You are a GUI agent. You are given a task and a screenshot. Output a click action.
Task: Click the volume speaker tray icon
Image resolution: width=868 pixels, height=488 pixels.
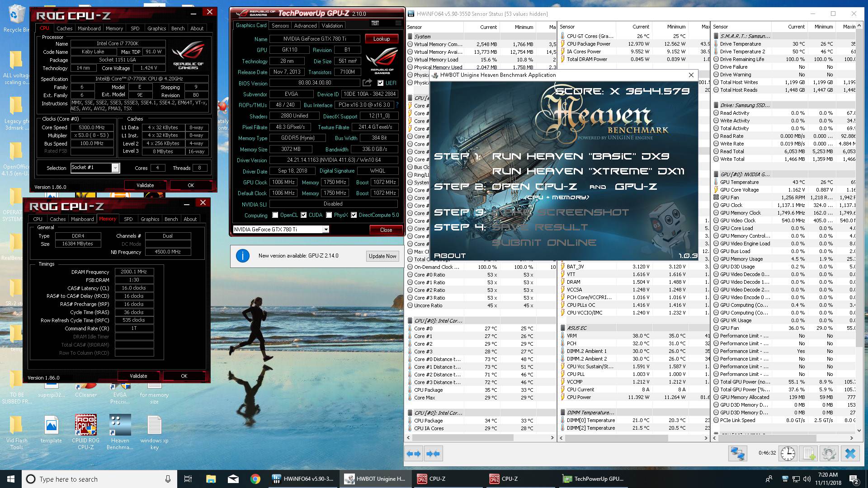(x=807, y=479)
